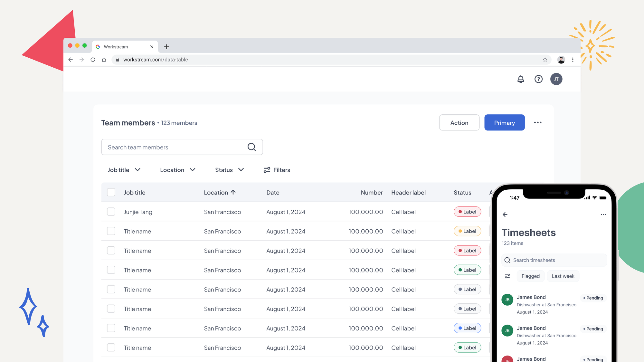Click the red Label badge in Junjie Tang row
This screenshot has width=644, height=362.
coord(467,212)
